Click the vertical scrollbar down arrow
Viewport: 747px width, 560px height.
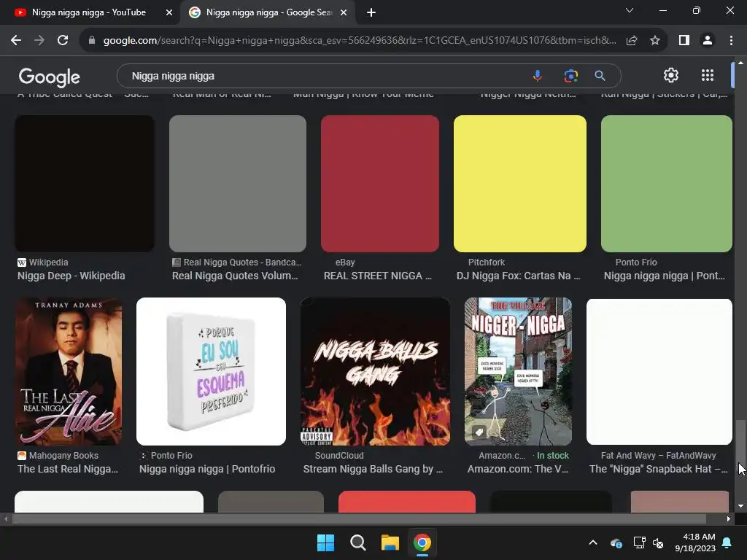tap(740, 506)
